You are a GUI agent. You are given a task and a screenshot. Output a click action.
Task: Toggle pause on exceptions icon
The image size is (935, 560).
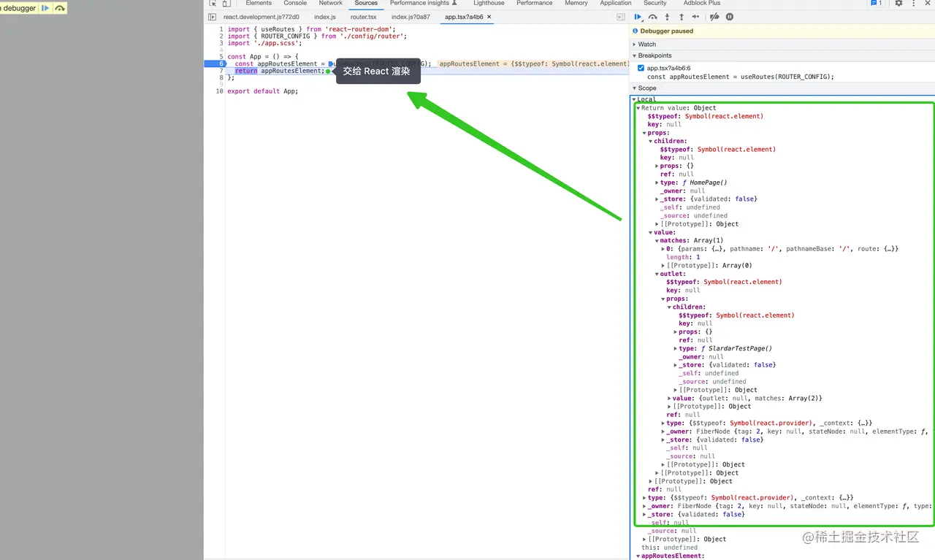(x=730, y=17)
